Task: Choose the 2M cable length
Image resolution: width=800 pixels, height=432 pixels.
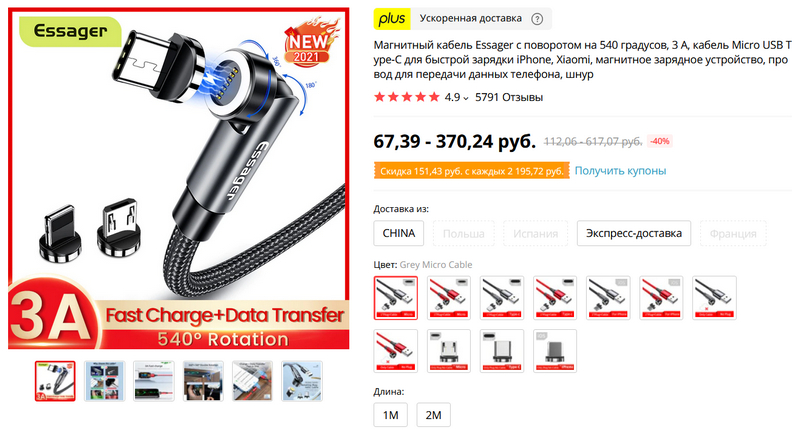Action: tap(433, 415)
